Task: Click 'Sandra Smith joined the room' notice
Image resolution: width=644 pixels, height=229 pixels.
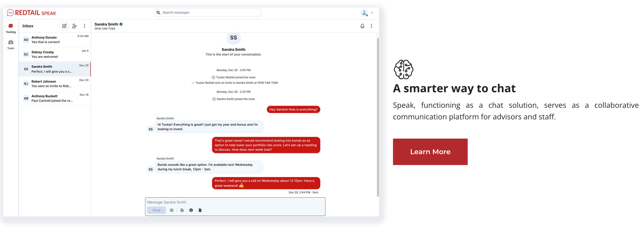Action: (x=234, y=99)
